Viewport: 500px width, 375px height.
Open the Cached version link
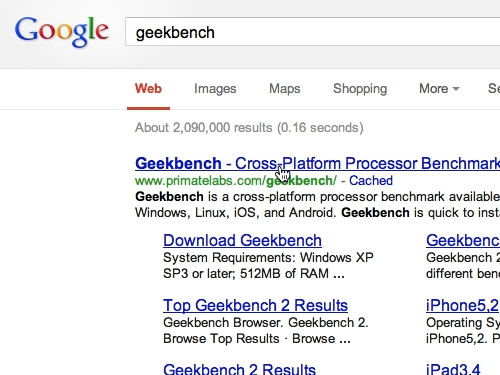click(371, 181)
